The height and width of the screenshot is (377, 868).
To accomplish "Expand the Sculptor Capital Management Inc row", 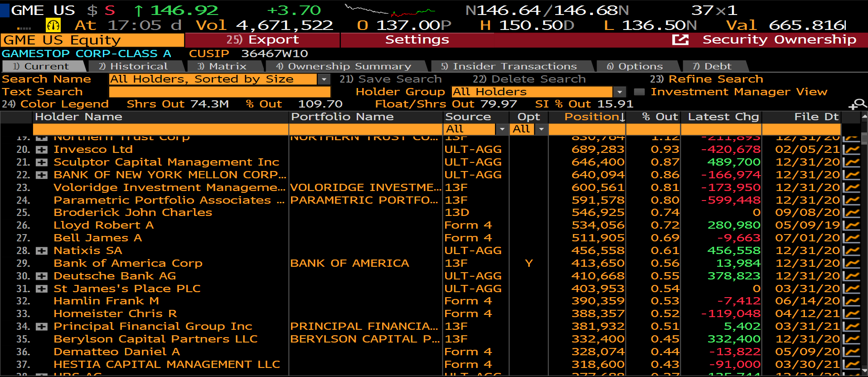I will point(42,162).
